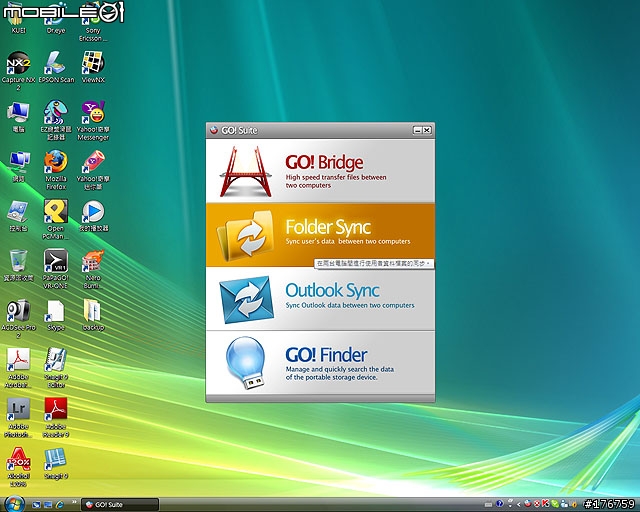
Task: Select the backup folder on desktop
Action: pyautogui.click(x=93, y=315)
